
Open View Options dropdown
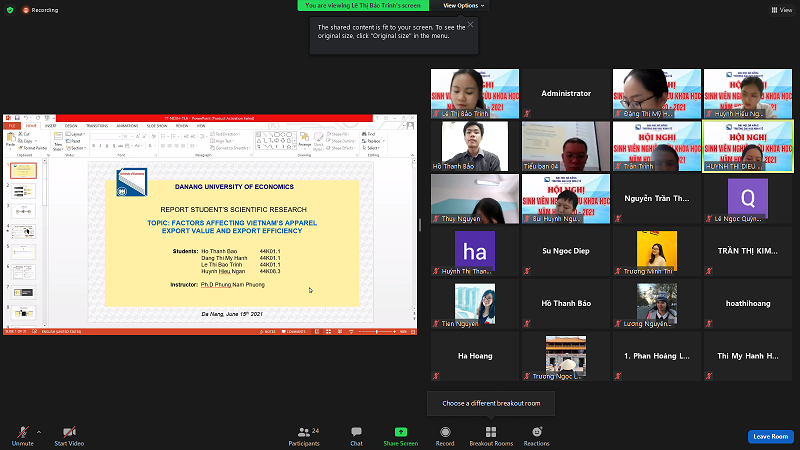coord(463,6)
